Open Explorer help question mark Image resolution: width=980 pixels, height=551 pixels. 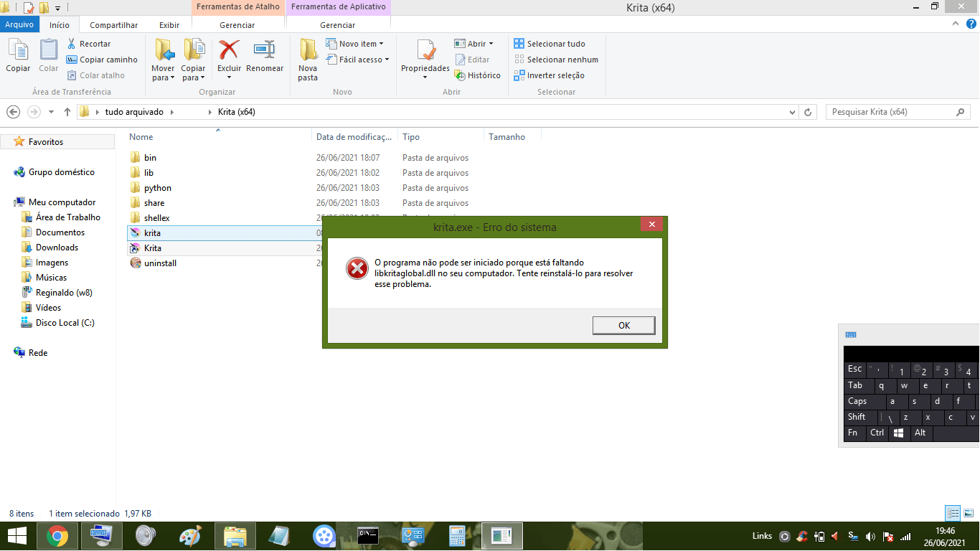[971, 23]
